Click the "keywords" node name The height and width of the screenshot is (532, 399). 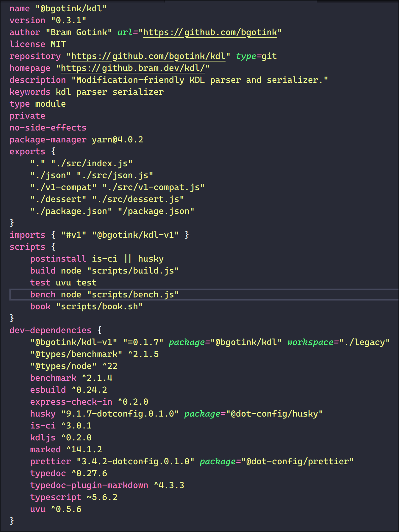click(x=30, y=92)
